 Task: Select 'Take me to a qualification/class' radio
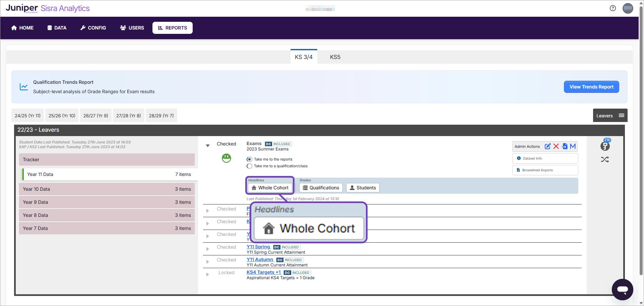coord(249,166)
